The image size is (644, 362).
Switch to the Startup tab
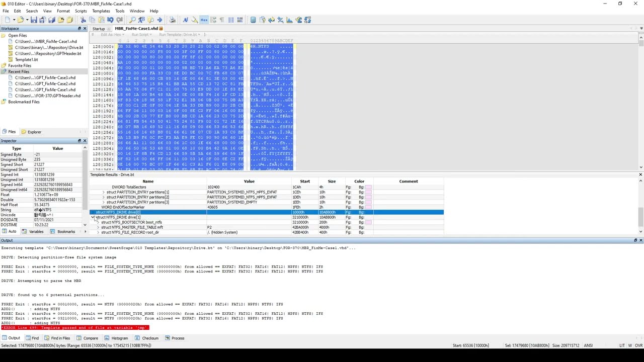coord(99,29)
